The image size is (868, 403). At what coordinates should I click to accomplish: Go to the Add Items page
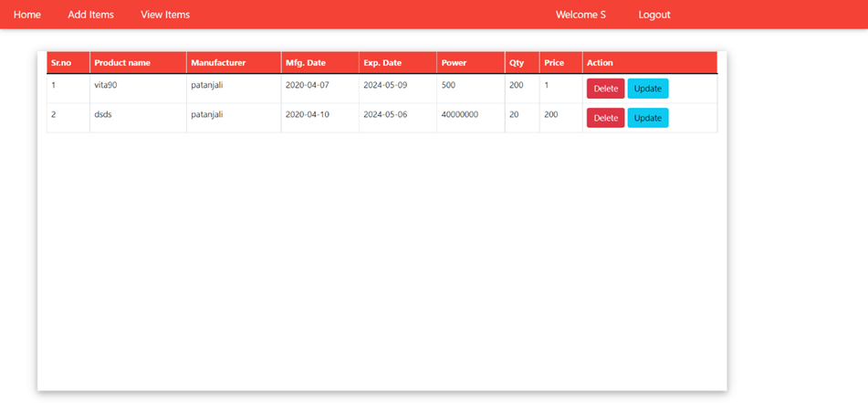point(90,15)
